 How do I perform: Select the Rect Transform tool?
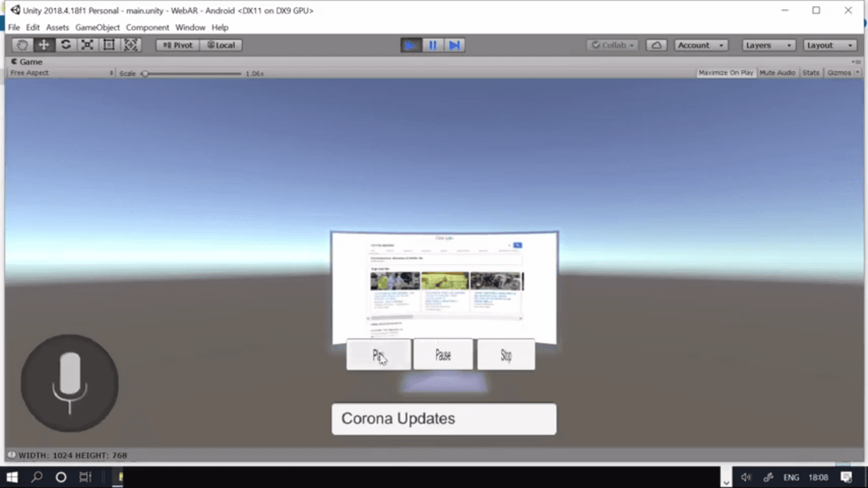click(109, 45)
